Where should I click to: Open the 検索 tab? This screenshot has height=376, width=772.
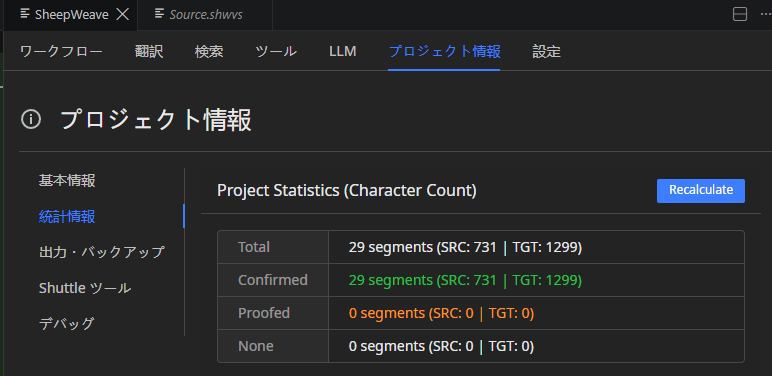209,51
